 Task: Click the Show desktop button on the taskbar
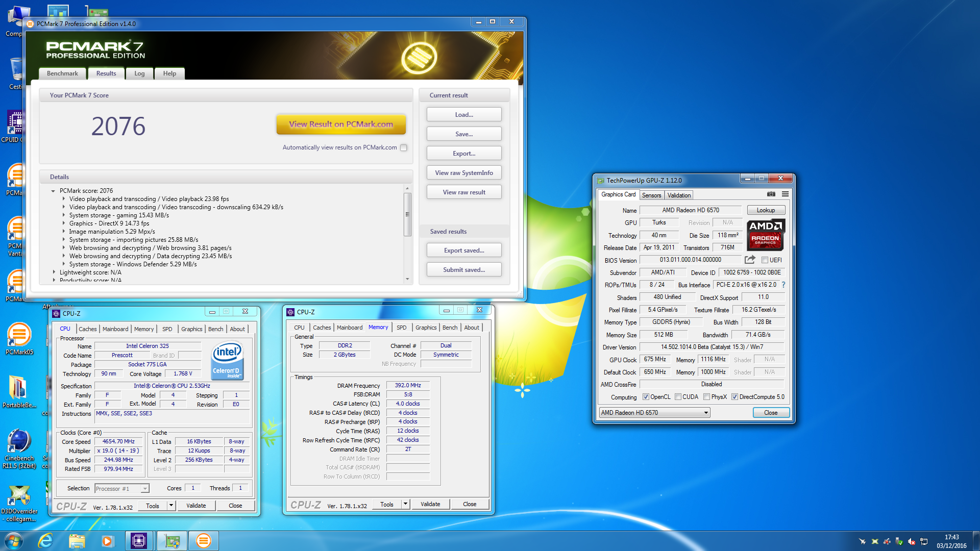[x=976, y=541]
